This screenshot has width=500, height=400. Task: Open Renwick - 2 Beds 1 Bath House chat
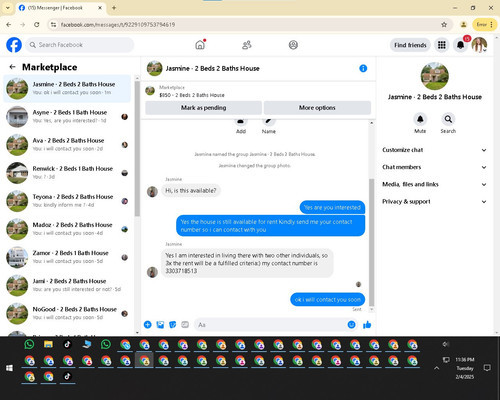(x=67, y=173)
